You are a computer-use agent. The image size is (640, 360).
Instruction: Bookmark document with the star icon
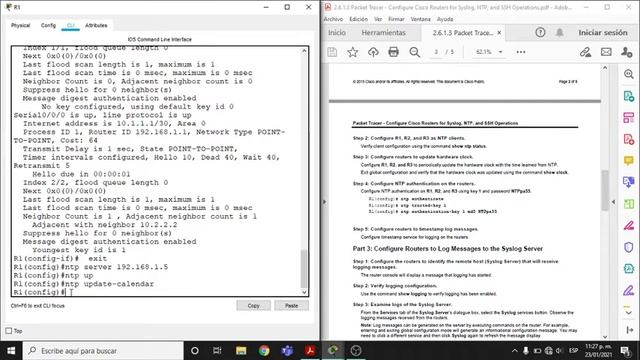click(x=353, y=52)
